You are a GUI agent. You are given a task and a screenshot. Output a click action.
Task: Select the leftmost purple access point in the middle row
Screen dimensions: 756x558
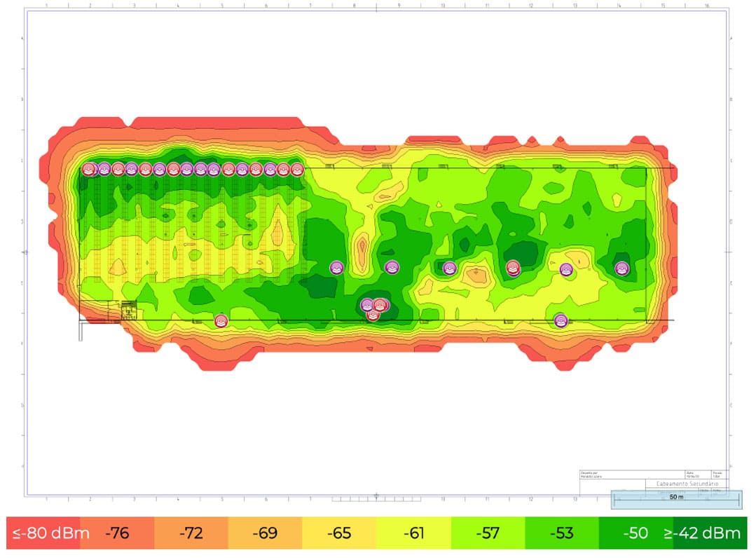point(336,267)
